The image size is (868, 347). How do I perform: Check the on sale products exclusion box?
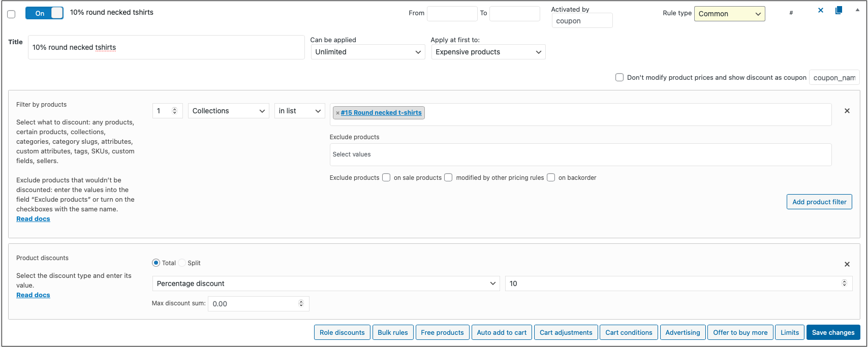click(386, 177)
